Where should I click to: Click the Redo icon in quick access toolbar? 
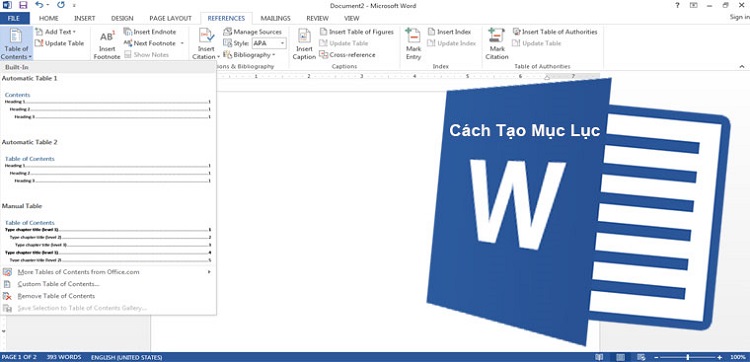[x=61, y=6]
